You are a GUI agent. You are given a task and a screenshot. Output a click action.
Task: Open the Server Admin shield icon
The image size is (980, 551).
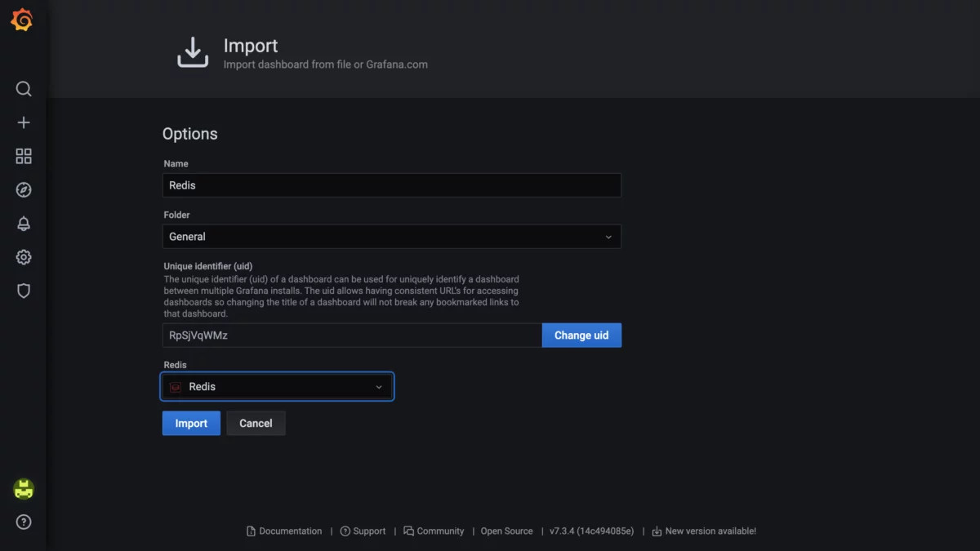(24, 291)
